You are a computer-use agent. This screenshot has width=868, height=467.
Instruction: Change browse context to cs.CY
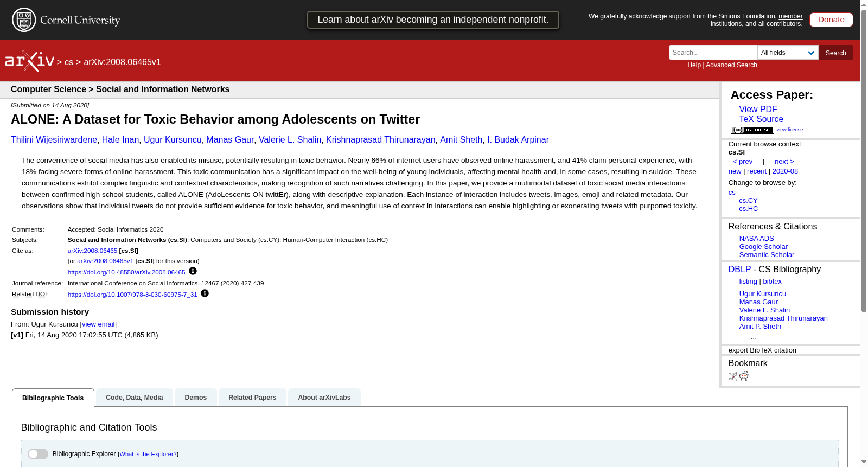pyautogui.click(x=748, y=201)
